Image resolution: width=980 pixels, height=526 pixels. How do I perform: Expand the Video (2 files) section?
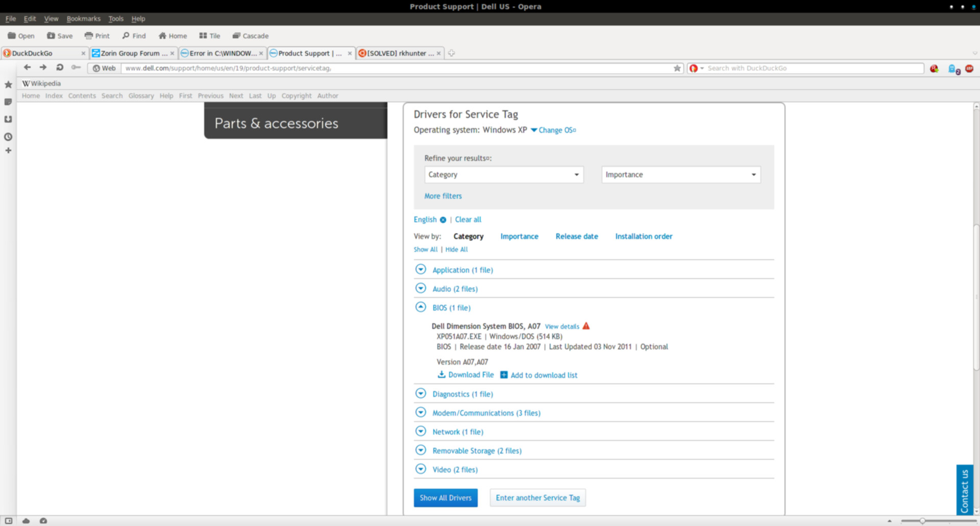pyautogui.click(x=421, y=469)
